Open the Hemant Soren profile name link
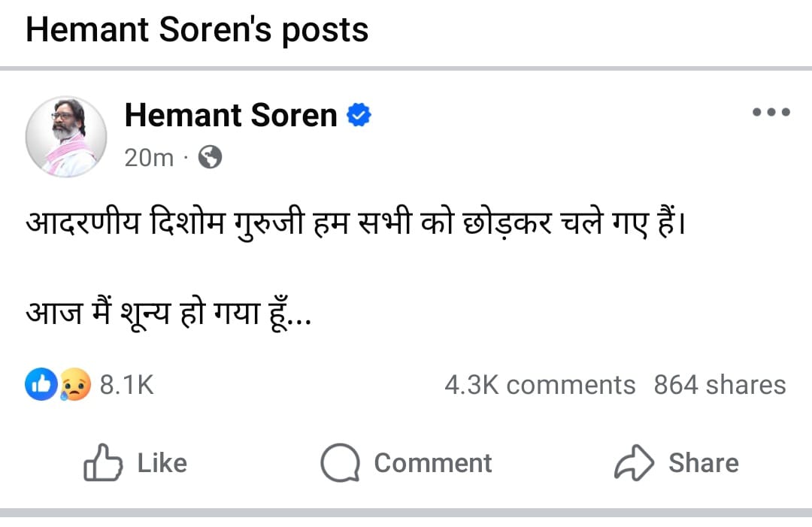This screenshot has height=527, width=812. [x=230, y=116]
